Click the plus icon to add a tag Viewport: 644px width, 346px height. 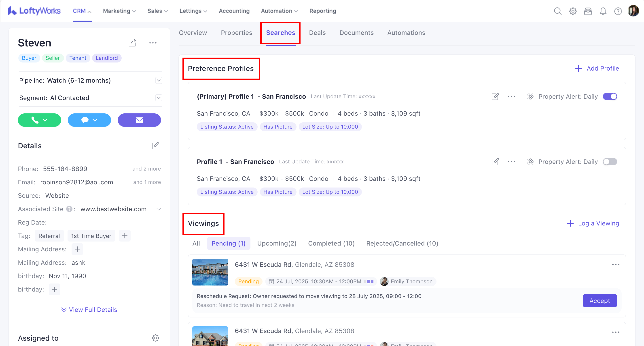click(125, 236)
